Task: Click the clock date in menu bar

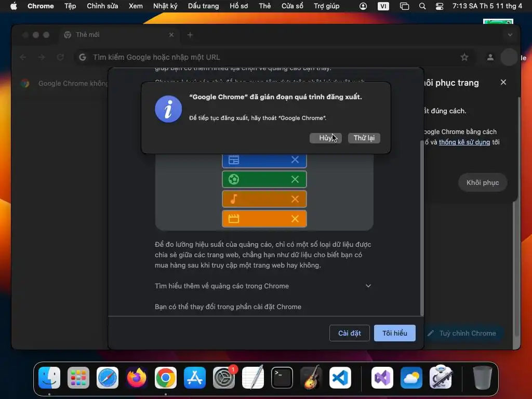Action: click(x=487, y=6)
